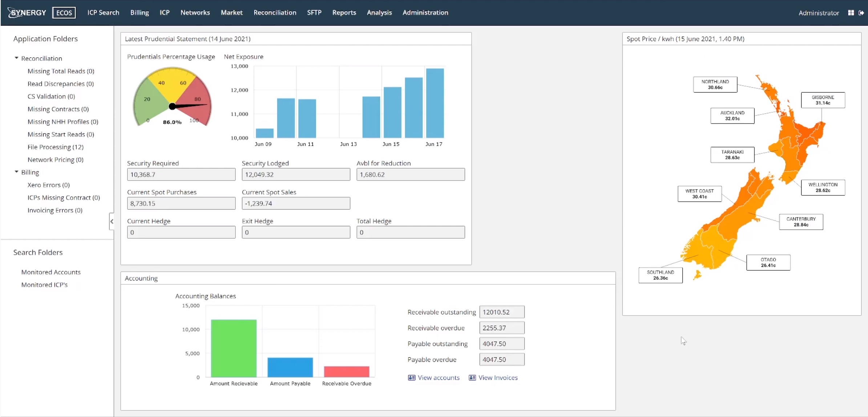This screenshot has height=417, width=868.
Task: Click the Jun 17 net exposure bar
Action: click(x=435, y=103)
